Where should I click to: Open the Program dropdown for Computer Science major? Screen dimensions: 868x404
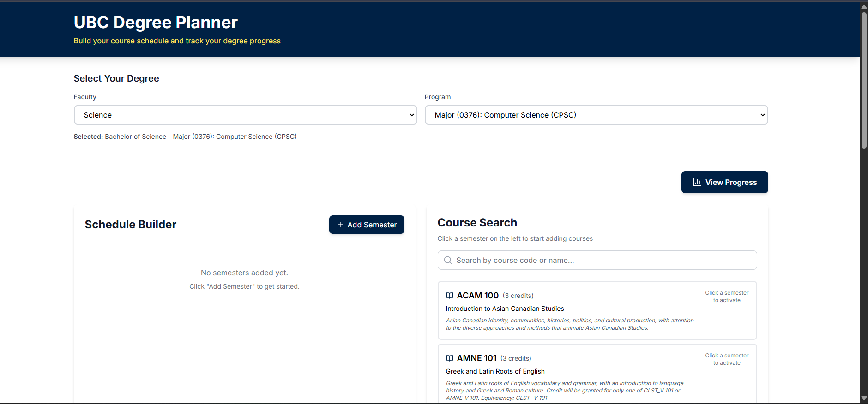tap(597, 115)
